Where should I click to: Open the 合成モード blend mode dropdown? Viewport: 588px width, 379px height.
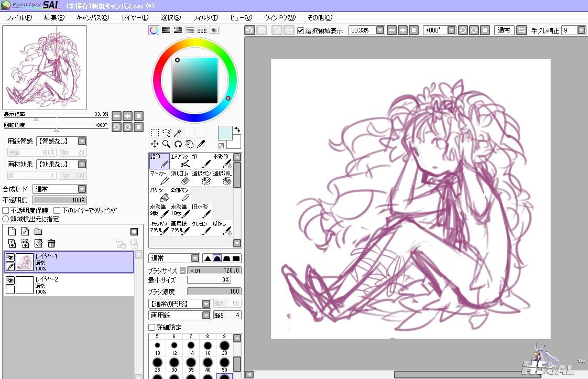60,189
